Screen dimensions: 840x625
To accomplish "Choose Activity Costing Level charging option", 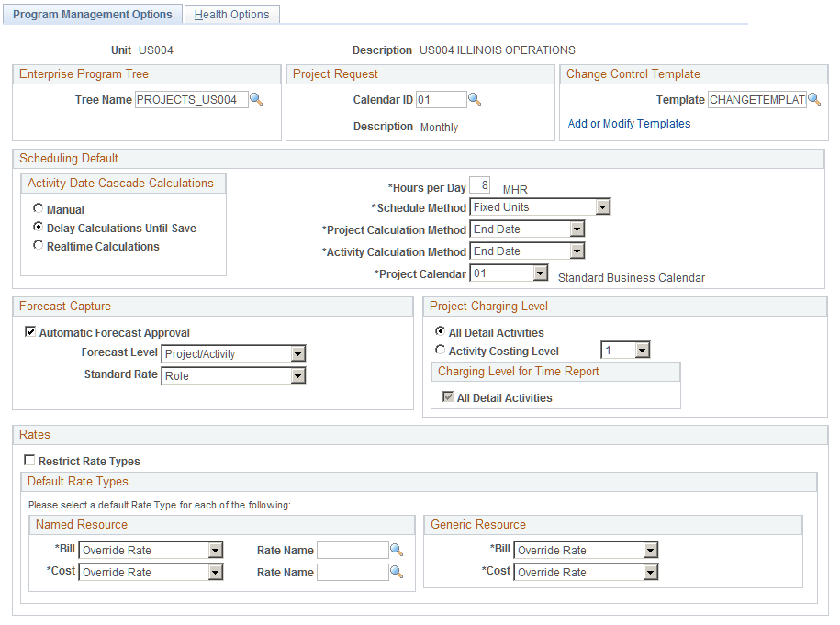I will pos(441,350).
